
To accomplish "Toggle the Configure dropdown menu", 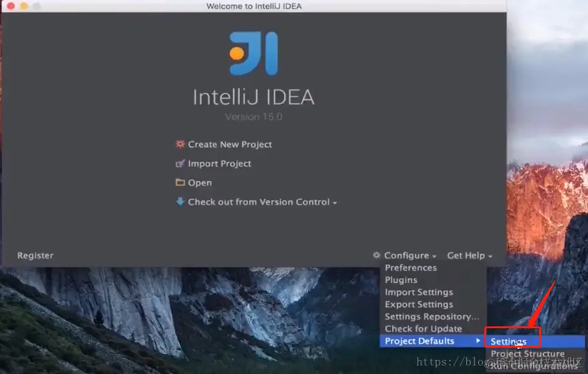I will pos(410,255).
